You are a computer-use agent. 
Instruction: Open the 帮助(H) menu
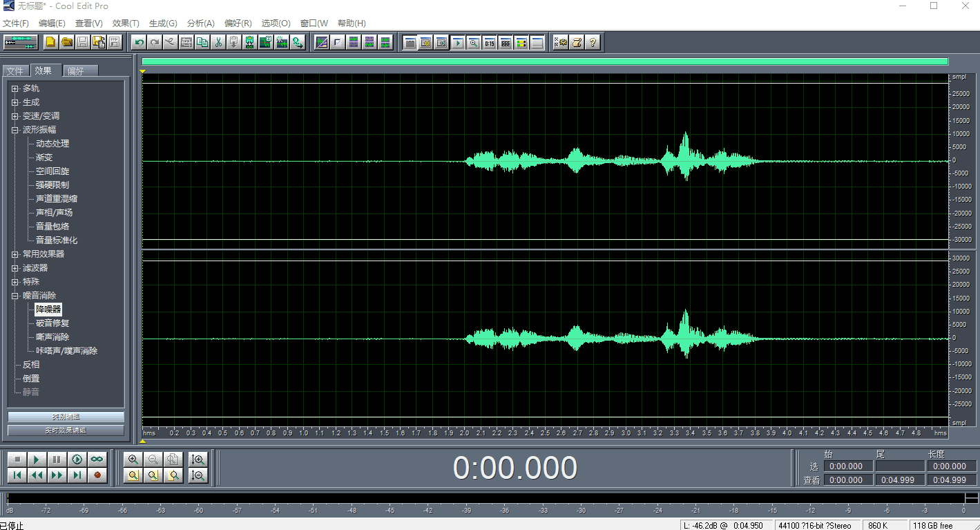[x=352, y=23]
